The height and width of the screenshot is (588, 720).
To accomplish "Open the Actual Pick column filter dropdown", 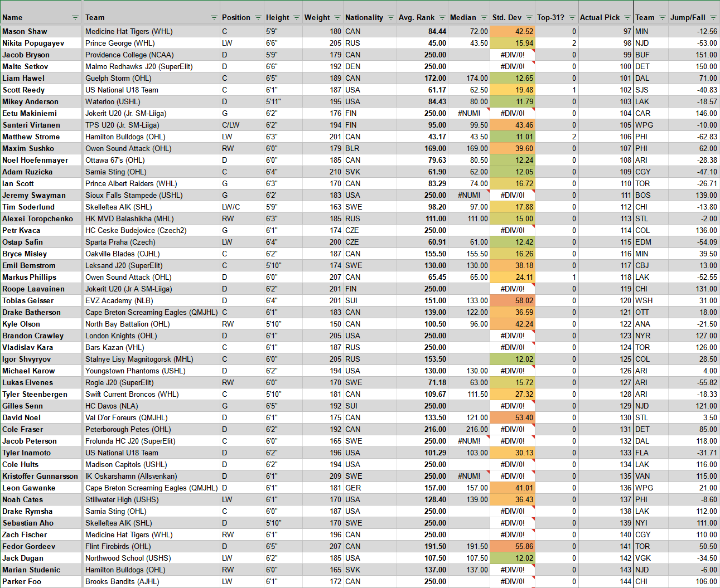I will pos(627,18).
